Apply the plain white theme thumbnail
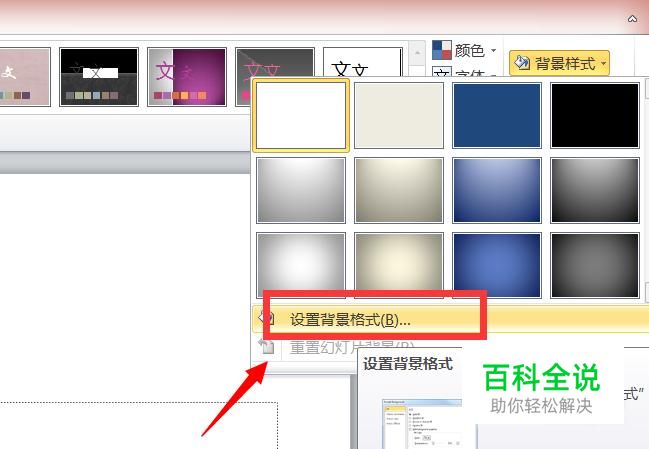The image size is (649, 449). tap(363, 62)
